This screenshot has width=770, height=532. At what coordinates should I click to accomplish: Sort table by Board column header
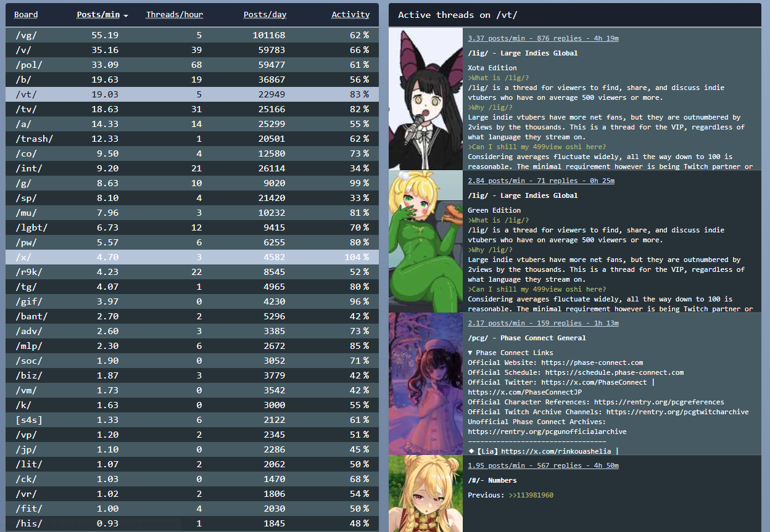pos(26,15)
